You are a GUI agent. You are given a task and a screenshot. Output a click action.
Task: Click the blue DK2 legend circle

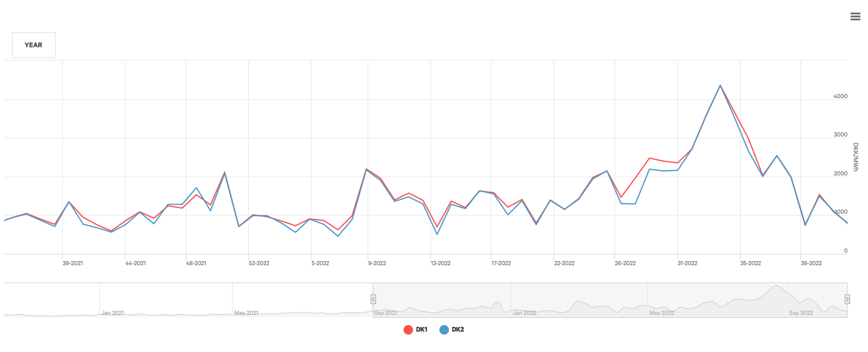pos(444,330)
